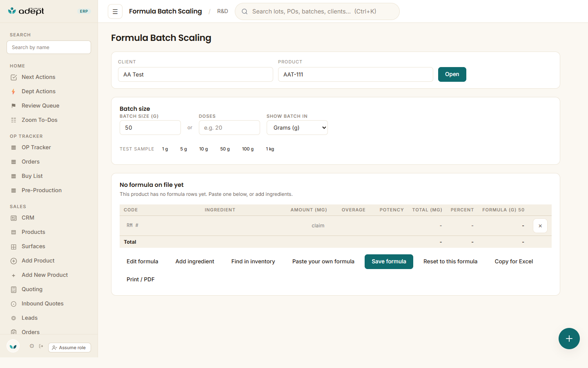Click Copy for Excel
Image resolution: width=588 pixels, height=368 pixels.
(x=514, y=262)
